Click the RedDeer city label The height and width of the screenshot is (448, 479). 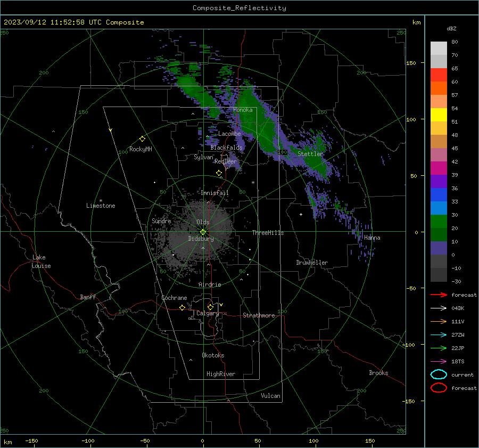click(226, 161)
